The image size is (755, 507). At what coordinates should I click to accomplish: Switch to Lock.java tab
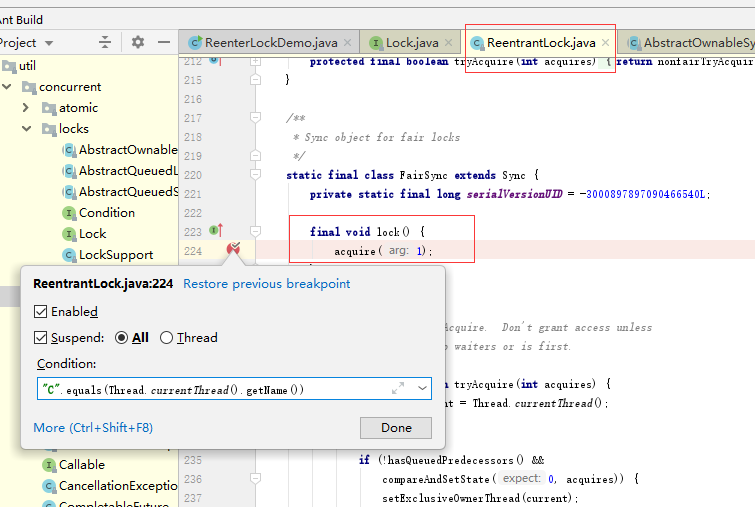coord(412,43)
